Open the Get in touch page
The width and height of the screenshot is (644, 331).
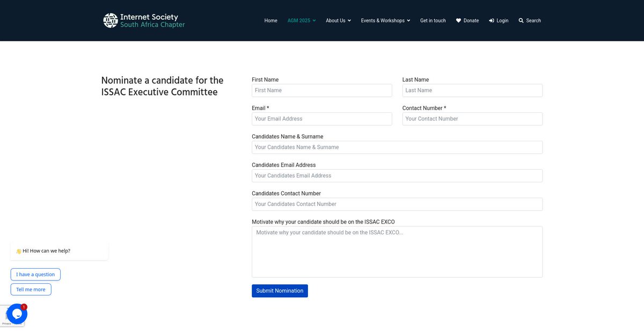pos(433,20)
